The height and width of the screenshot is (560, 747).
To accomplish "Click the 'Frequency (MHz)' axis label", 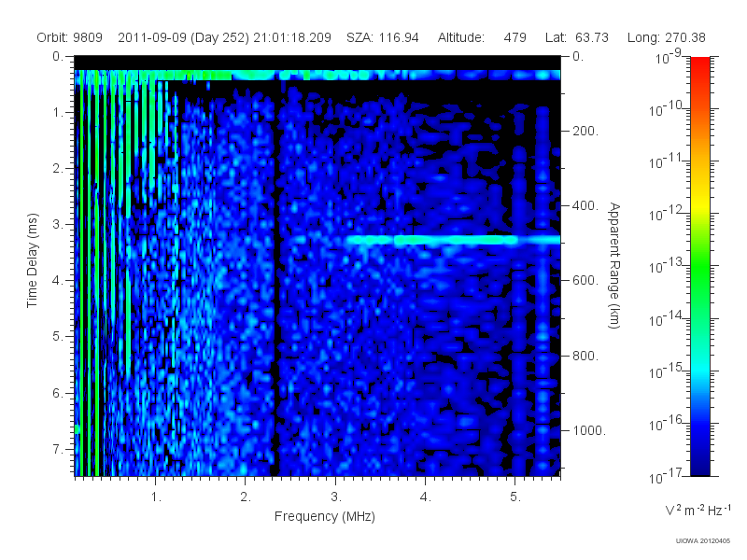I will pos(324,517).
